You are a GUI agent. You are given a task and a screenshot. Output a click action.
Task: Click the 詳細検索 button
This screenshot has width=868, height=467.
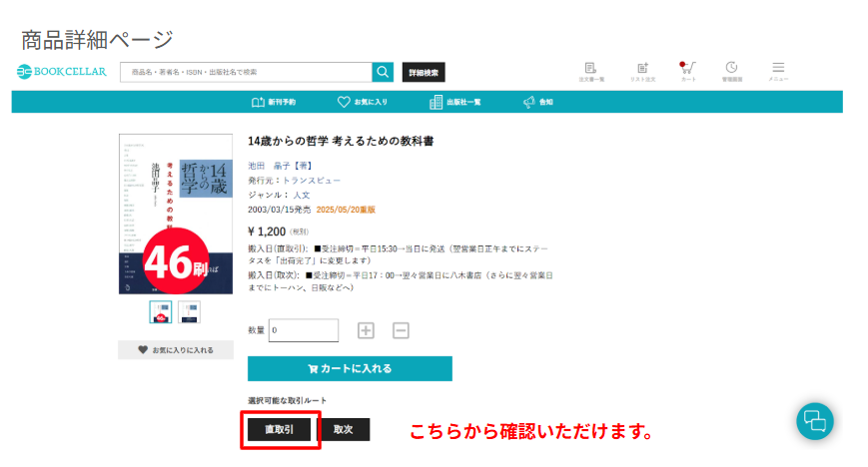point(424,73)
